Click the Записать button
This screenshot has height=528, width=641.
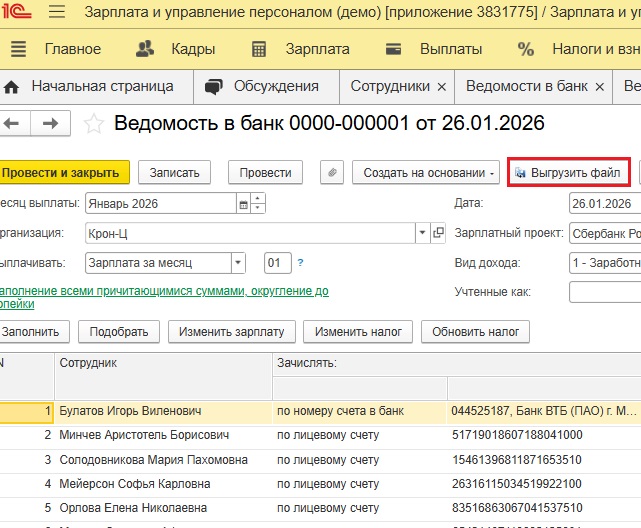click(x=175, y=172)
